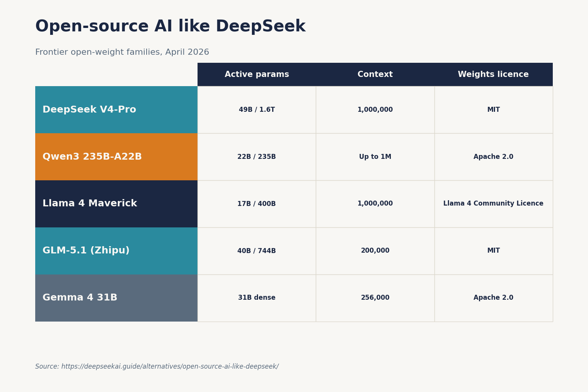Click Llama 4 Maverick context '1,000,000'

(x=375, y=204)
